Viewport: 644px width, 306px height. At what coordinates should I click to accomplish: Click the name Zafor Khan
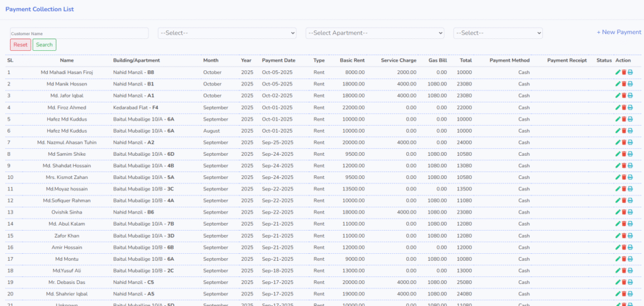tap(67, 236)
